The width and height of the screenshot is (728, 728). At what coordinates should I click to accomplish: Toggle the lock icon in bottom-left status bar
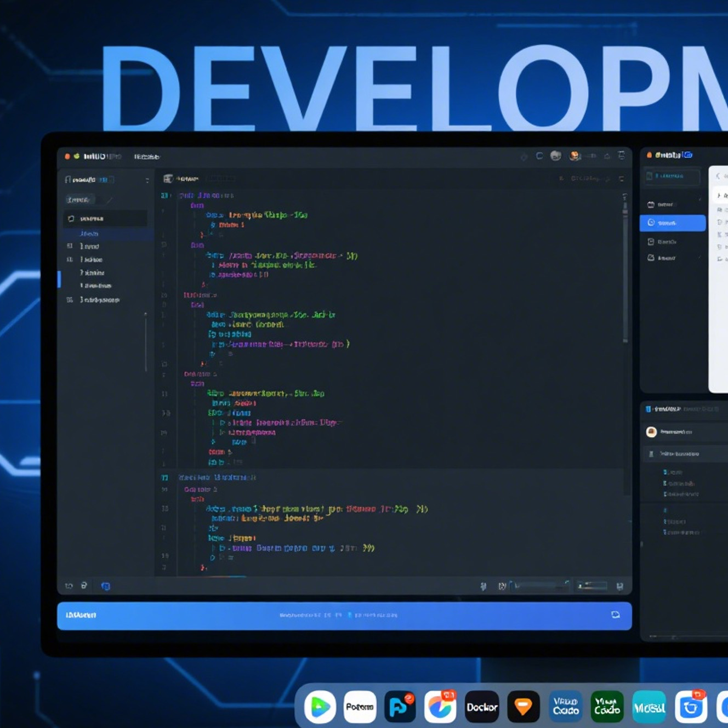pos(84,585)
